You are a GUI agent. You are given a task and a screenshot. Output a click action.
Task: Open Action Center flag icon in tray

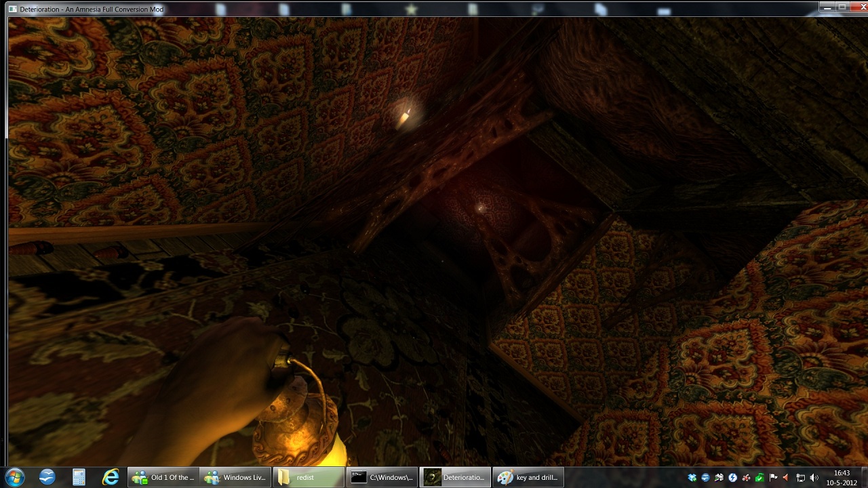(x=774, y=478)
